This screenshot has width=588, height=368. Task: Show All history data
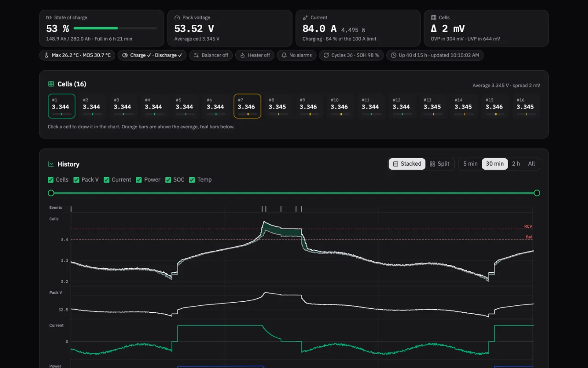click(x=531, y=164)
